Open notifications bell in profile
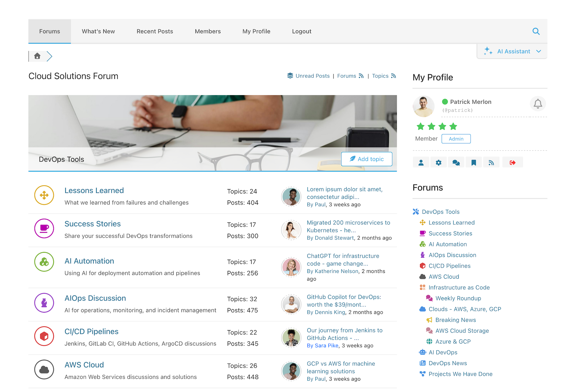 click(x=537, y=104)
